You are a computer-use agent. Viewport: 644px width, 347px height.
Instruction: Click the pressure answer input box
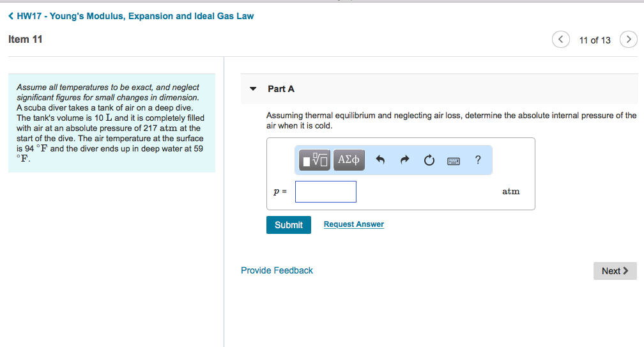tap(325, 192)
